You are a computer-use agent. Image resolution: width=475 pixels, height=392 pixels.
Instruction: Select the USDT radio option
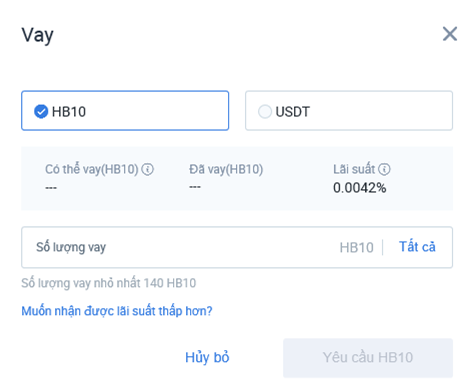pos(349,110)
